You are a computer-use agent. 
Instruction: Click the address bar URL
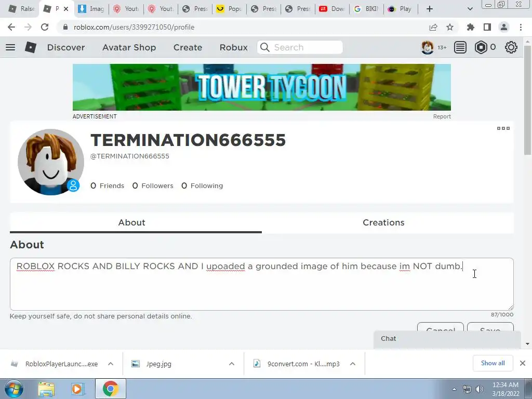point(134,27)
